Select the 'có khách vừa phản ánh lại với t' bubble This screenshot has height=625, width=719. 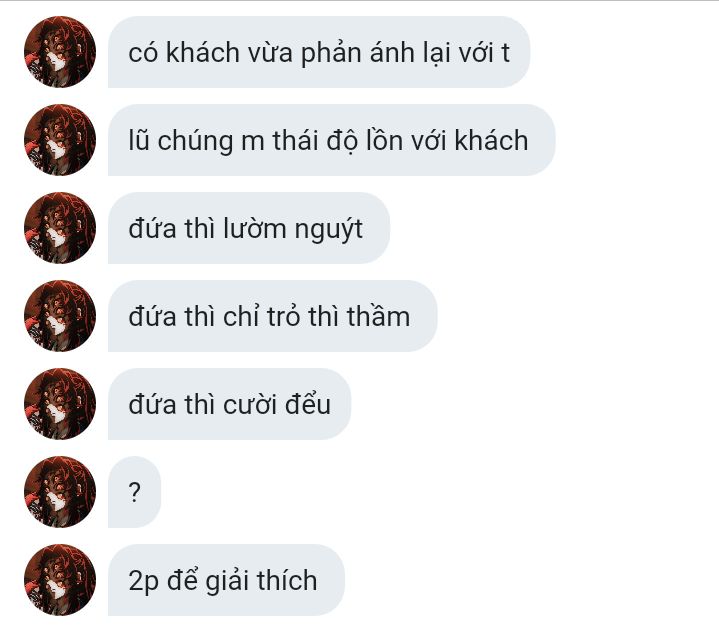point(319,52)
